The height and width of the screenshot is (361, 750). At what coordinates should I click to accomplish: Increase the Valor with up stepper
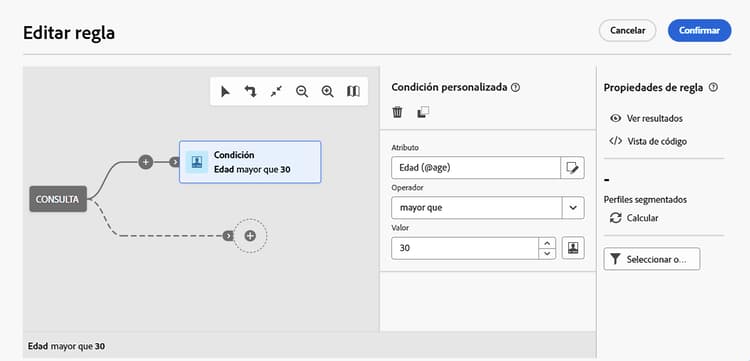pyautogui.click(x=547, y=242)
